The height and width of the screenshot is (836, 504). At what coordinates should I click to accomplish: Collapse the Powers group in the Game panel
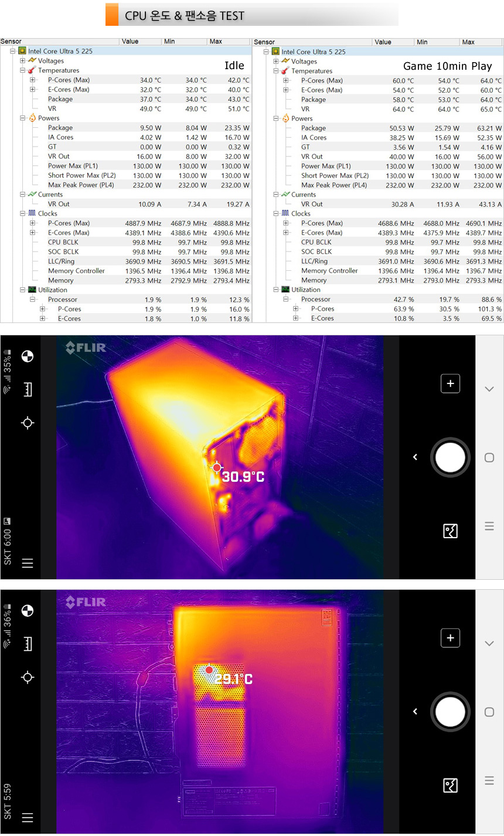point(275,118)
